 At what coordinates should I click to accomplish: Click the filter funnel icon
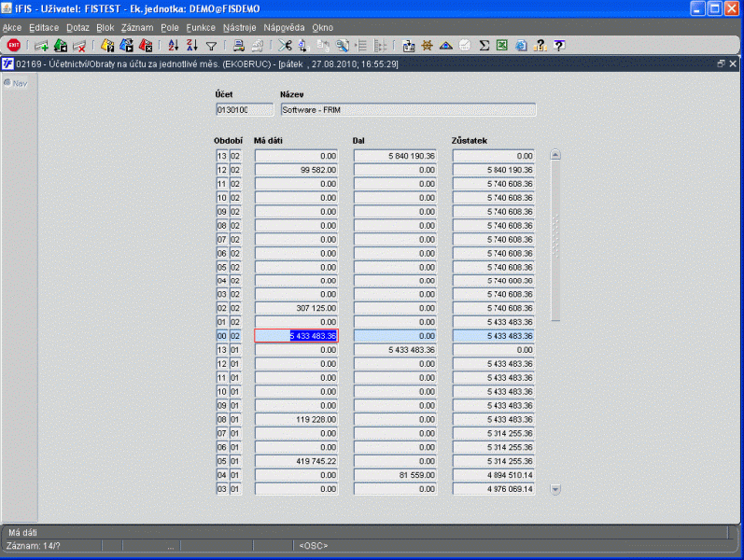(x=211, y=46)
